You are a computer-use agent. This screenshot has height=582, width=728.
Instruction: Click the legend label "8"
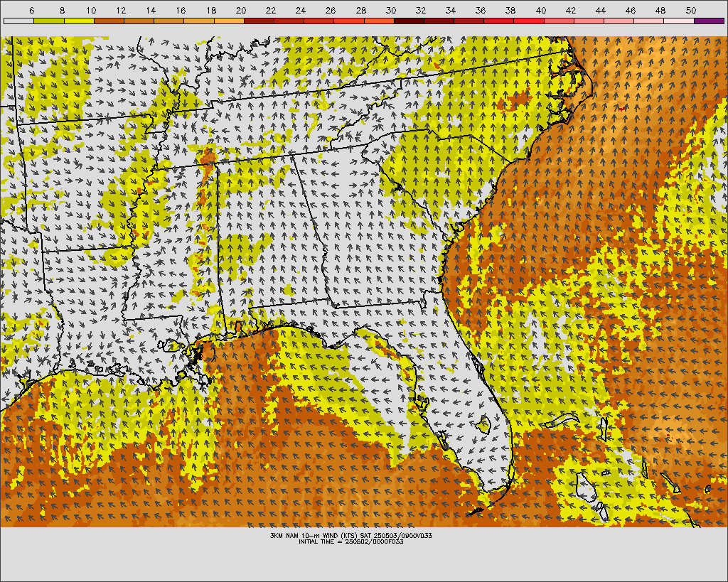63,10
